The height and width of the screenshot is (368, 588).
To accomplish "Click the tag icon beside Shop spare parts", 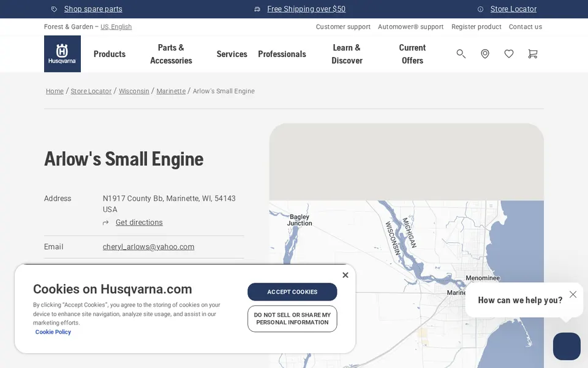I will [55, 9].
